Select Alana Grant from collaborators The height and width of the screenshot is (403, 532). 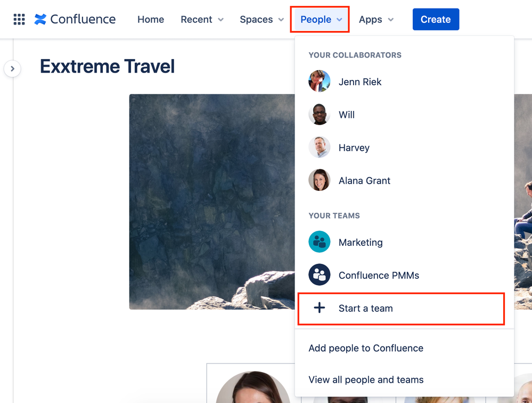[x=404, y=180]
